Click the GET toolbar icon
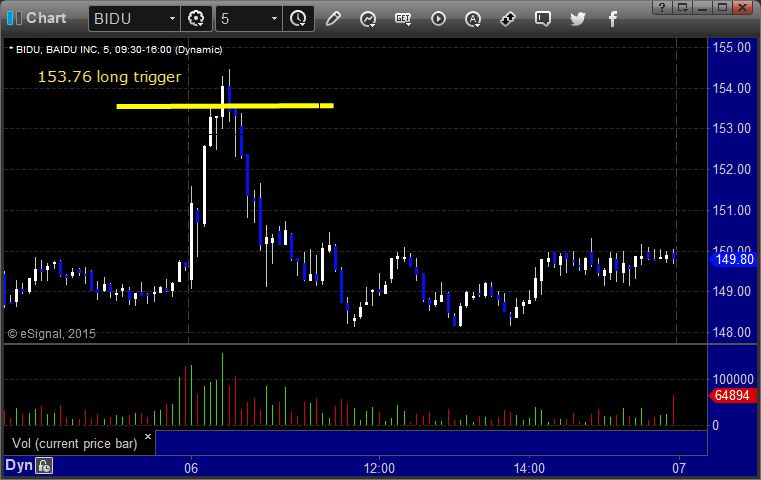761x480 pixels. click(403, 19)
